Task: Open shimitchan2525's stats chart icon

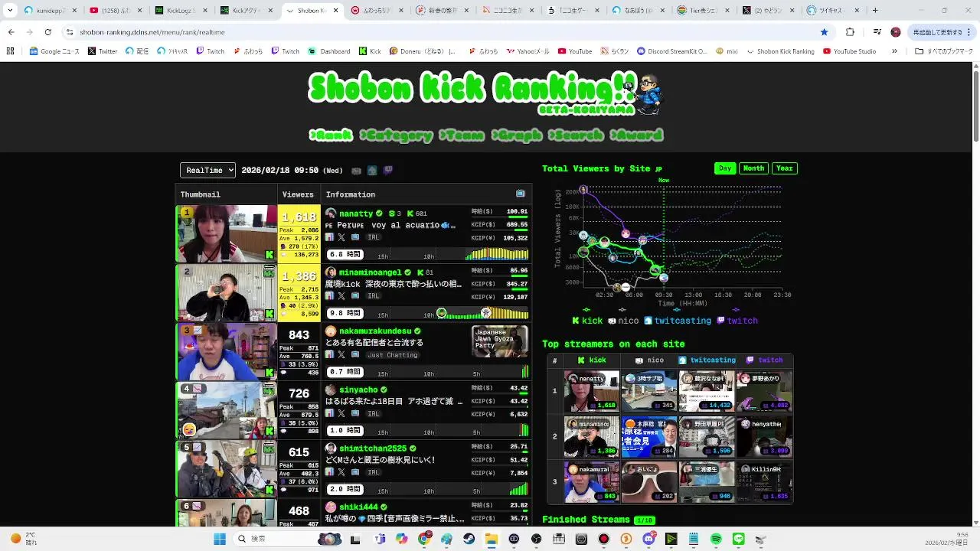Action: coord(329,472)
